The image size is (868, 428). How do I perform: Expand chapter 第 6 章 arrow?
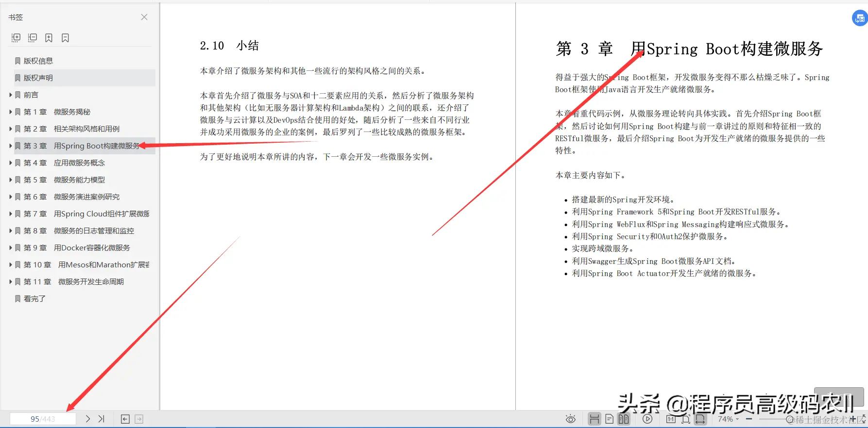(11, 197)
